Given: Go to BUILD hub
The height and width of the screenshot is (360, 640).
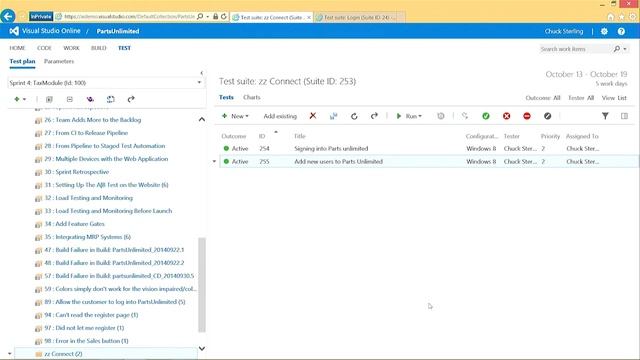Looking at the screenshot, I should pos(98,48).
